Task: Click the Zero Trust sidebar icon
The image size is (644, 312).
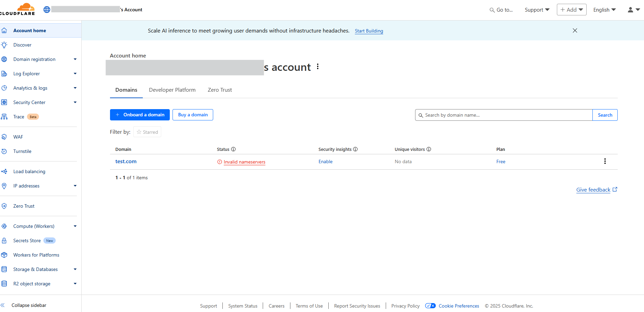Action: point(4,206)
